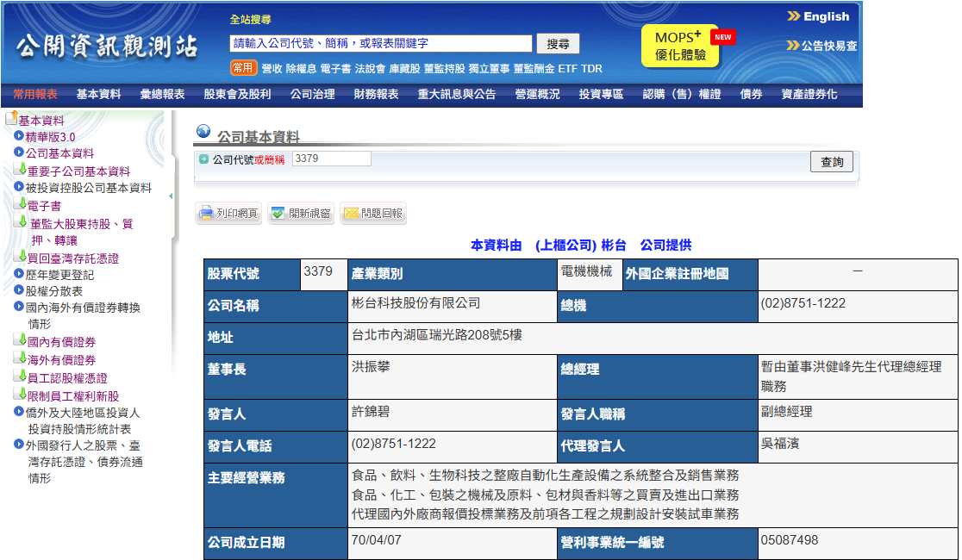962x560 pixels.
Task: Select 股權分散表 in the sidebar
Action: (x=52, y=291)
